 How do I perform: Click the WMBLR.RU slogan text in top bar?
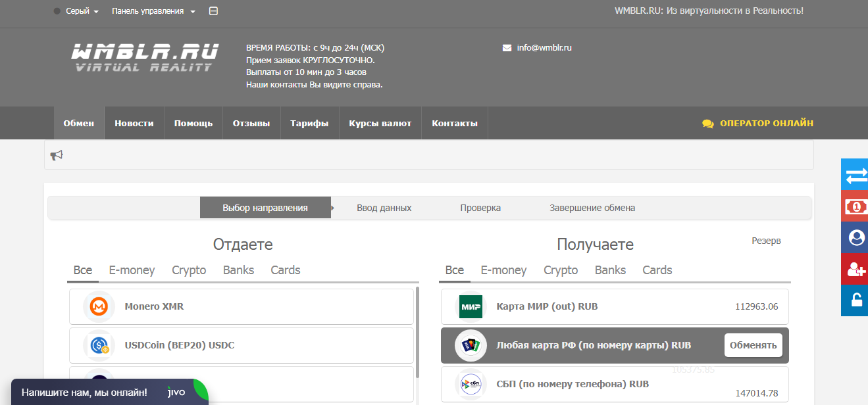(709, 11)
